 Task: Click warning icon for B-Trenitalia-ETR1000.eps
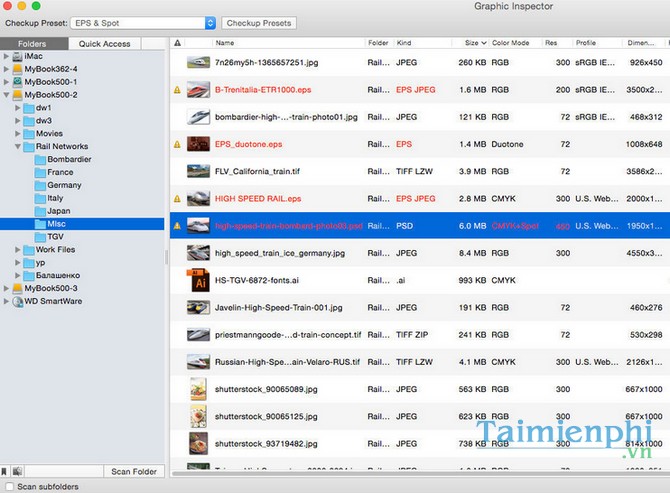click(x=177, y=90)
